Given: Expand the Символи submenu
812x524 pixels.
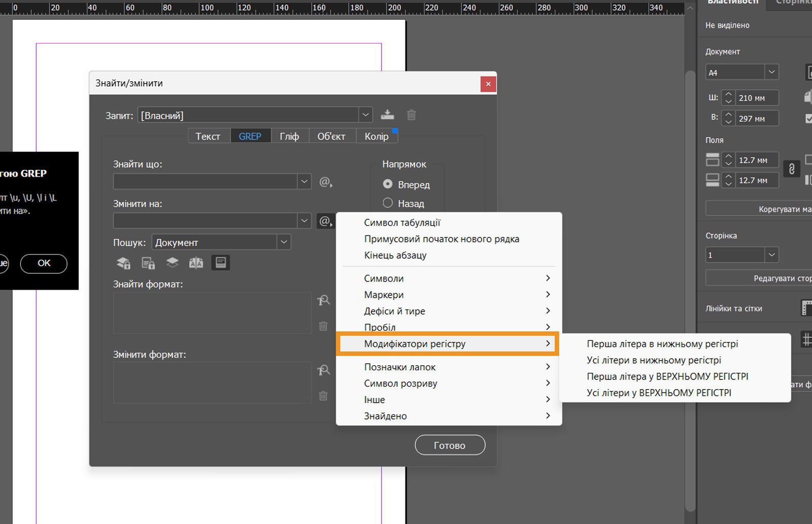Looking at the screenshot, I should pyautogui.click(x=449, y=278).
